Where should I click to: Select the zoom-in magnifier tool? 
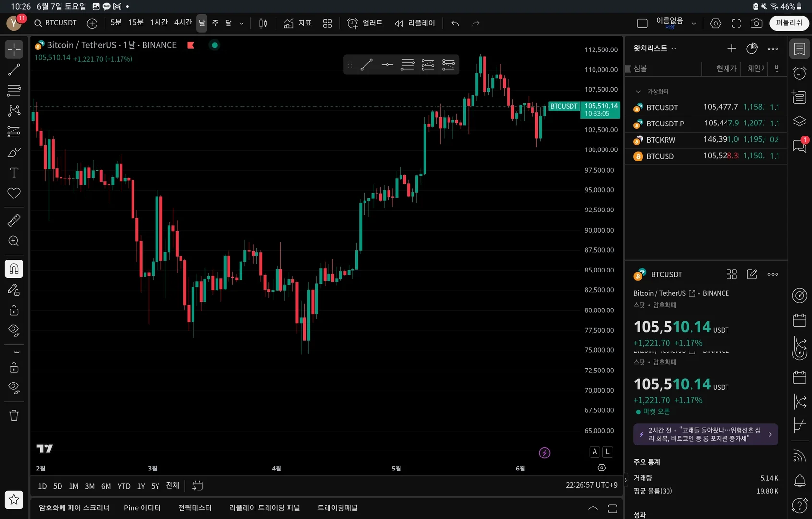pos(14,241)
